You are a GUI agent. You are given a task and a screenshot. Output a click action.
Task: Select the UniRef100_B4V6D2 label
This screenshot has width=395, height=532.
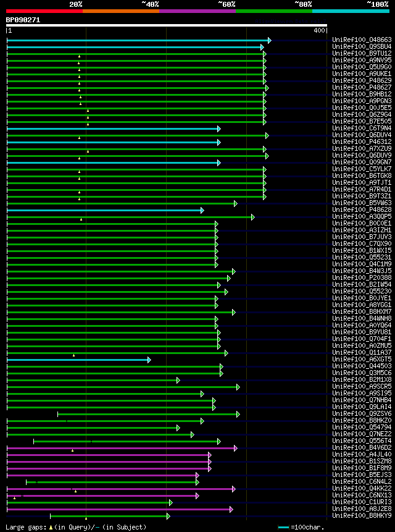point(362,447)
